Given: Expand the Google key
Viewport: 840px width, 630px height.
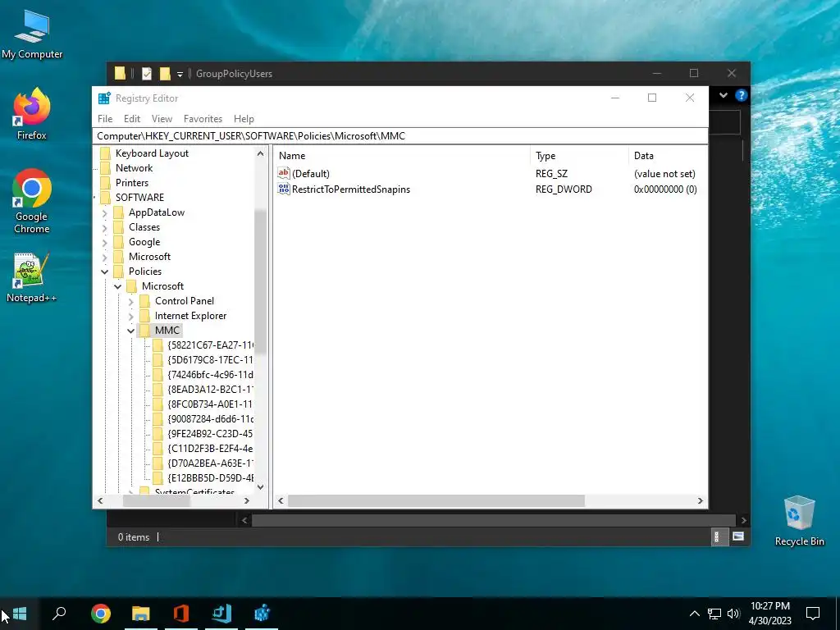Looking at the screenshot, I should point(105,242).
